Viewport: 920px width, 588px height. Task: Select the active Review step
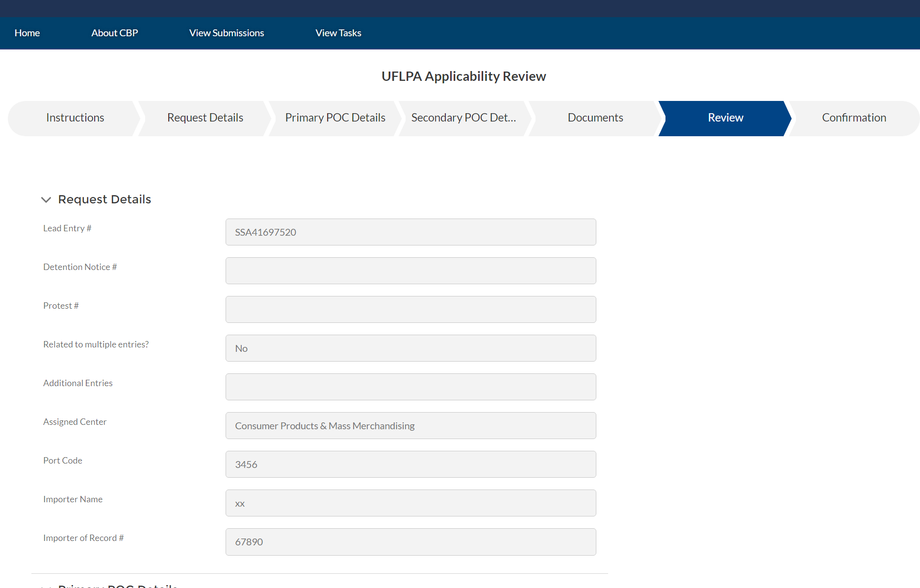click(x=725, y=118)
